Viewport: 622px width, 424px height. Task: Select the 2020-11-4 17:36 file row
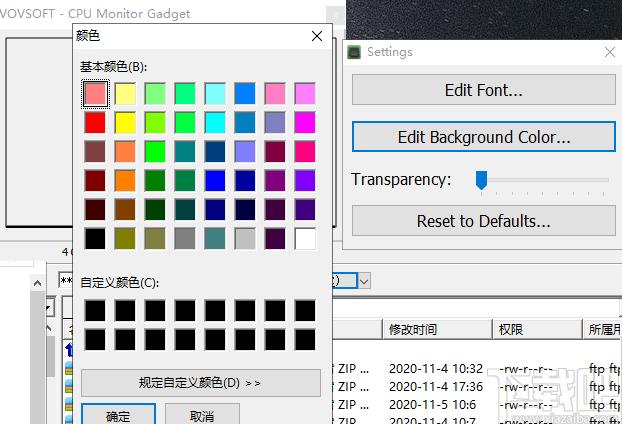click(x=477, y=387)
